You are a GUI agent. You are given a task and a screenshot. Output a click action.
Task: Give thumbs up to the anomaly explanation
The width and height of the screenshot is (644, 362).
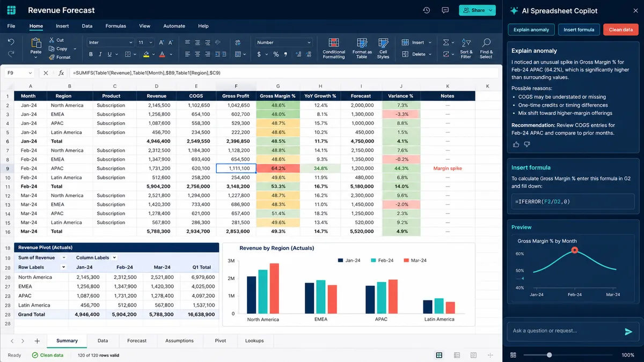pos(516,144)
